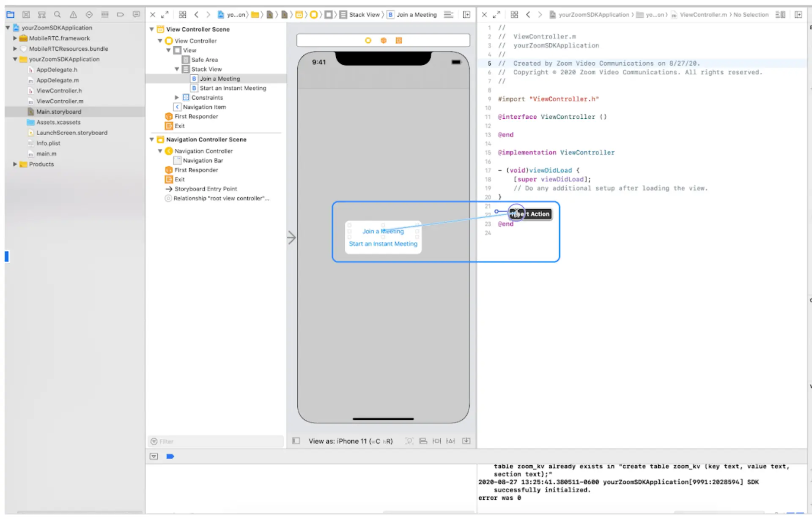Click the adjust editor options icon in canvas
This screenshot has width=812, height=519.
pyautogui.click(x=448, y=14)
